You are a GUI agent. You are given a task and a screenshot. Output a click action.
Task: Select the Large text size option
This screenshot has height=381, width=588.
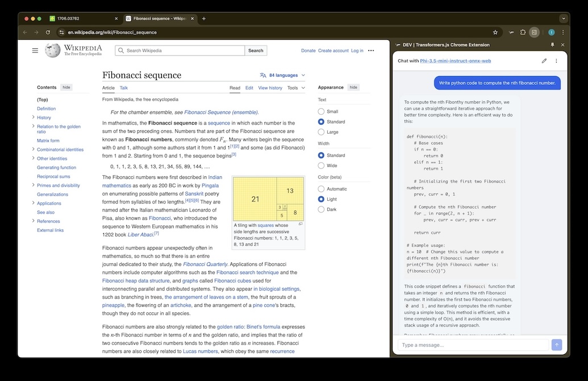(322, 131)
